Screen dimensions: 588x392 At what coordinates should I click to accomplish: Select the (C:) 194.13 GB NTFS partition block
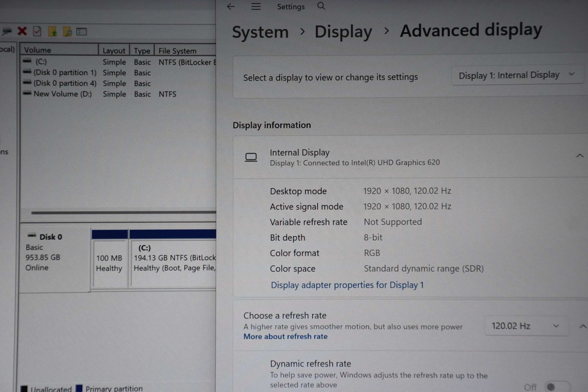point(172,259)
